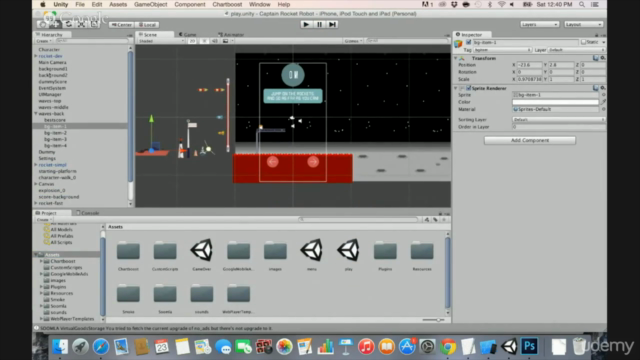The height and width of the screenshot is (360, 640).
Task: Collapse waves-back in Hierarchy
Action: pyautogui.click(x=36, y=113)
